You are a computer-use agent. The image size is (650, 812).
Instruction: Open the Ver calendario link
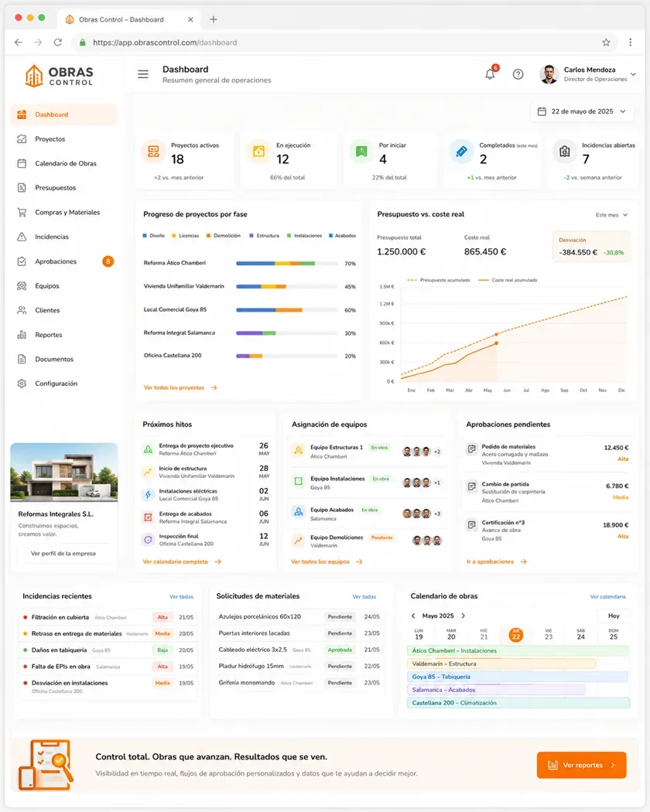click(608, 596)
